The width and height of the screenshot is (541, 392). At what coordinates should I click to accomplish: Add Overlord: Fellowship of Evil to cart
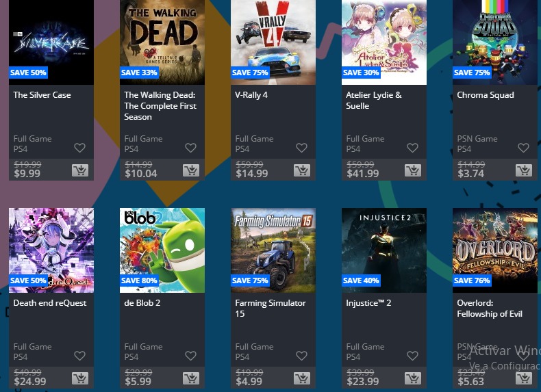point(524,378)
